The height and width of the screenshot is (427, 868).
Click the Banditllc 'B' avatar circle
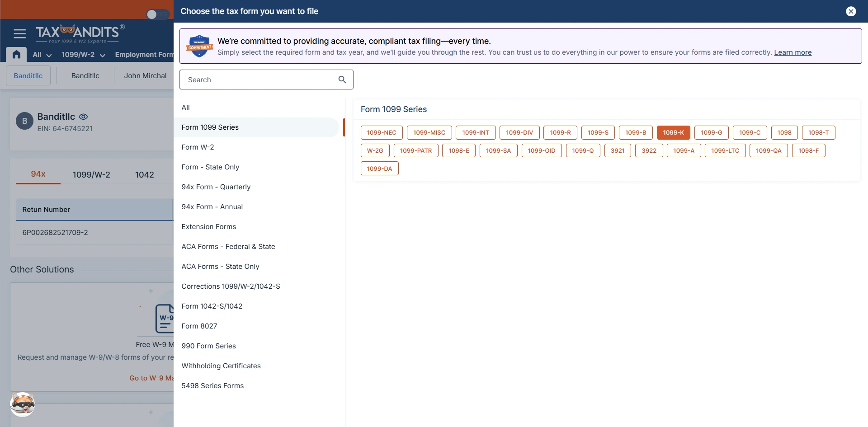pos(24,121)
